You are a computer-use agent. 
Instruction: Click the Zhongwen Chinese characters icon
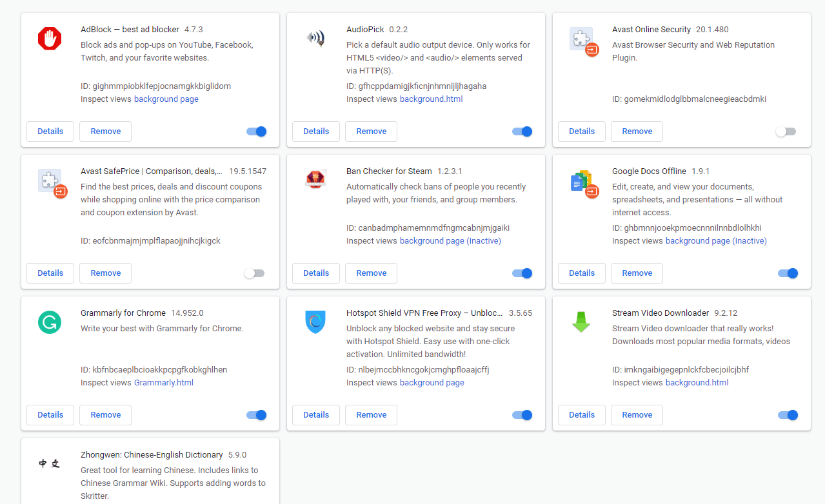tap(49, 463)
